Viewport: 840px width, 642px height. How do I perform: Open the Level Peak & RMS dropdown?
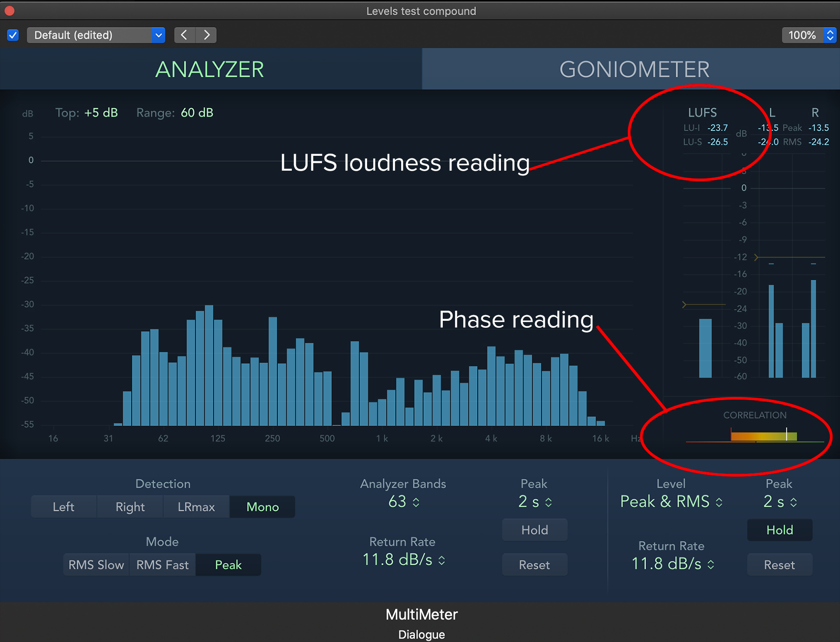[671, 502]
